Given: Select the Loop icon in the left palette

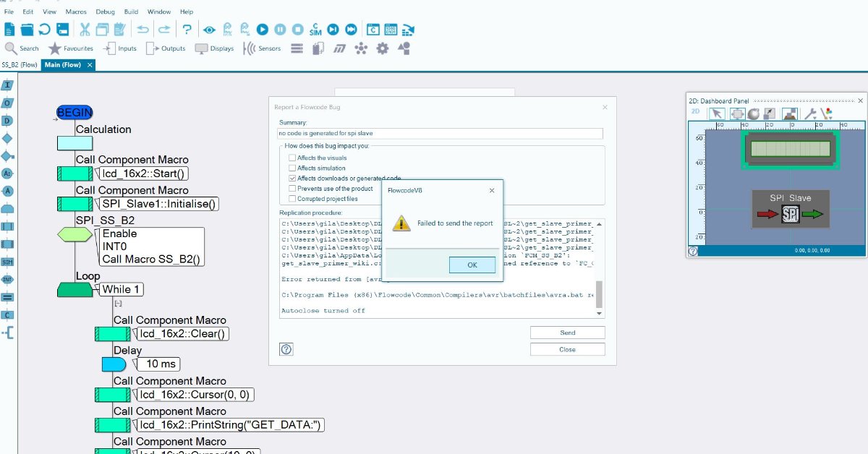Looking at the screenshot, I should [x=8, y=210].
